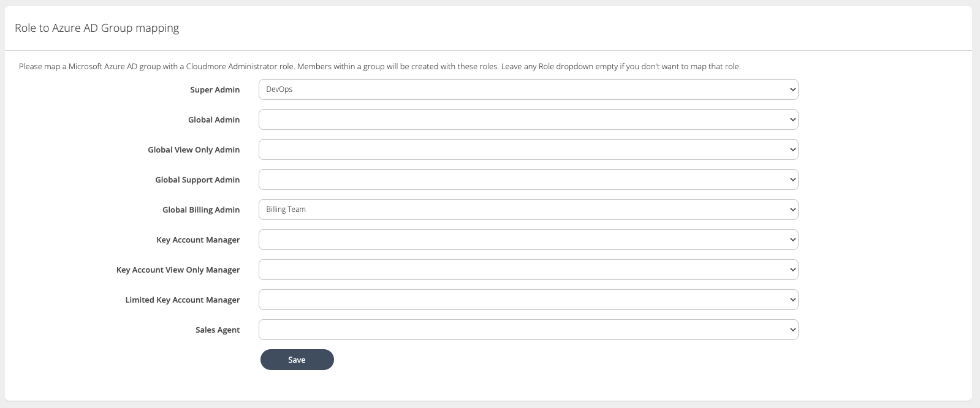The image size is (980, 408).
Task: Click the chevron beside Billing Team selection
Action: click(791, 210)
